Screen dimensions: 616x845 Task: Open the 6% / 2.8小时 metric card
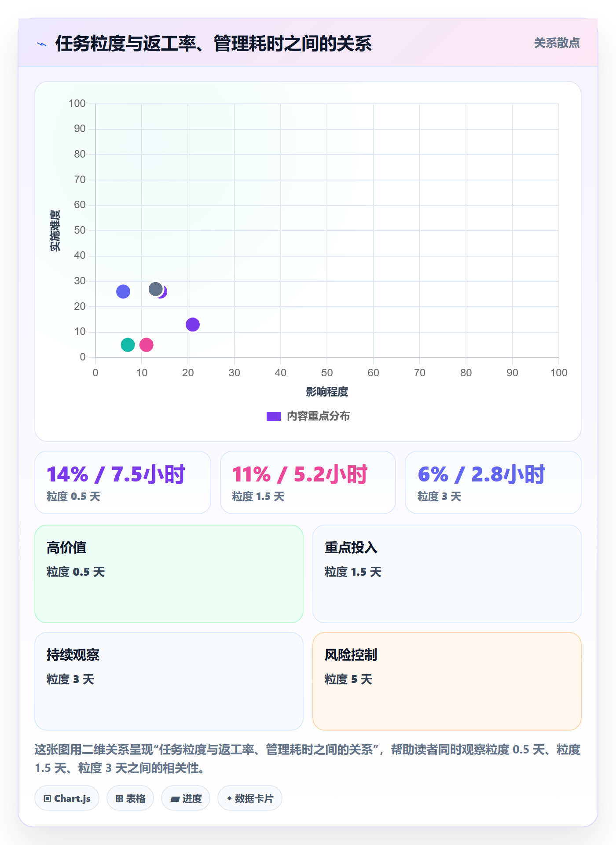[x=493, y=482]
